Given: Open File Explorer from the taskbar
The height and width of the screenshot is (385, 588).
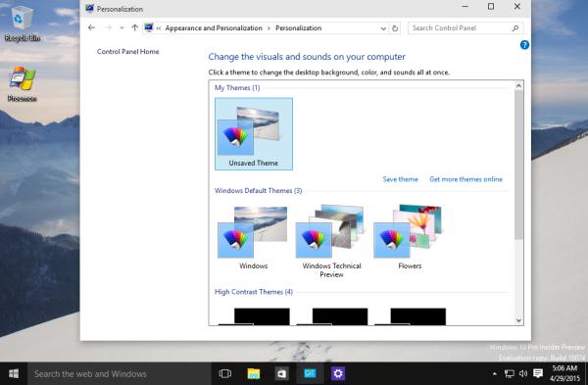Looking at the screenshot, I should 254,374.
